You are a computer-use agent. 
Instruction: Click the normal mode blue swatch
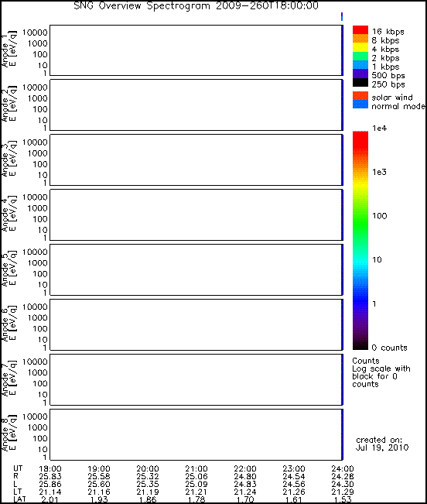pos(360,105)
